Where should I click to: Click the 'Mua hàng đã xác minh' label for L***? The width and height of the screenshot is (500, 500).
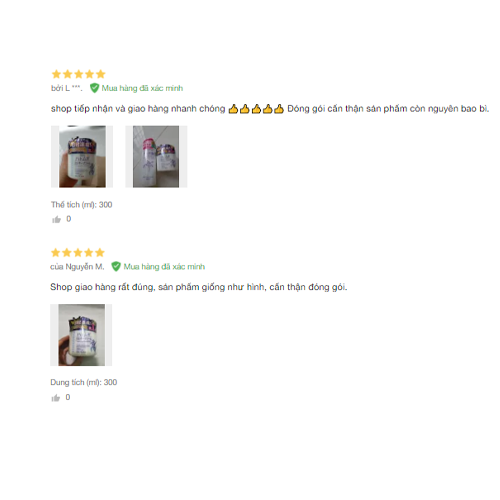coord(142,88)
